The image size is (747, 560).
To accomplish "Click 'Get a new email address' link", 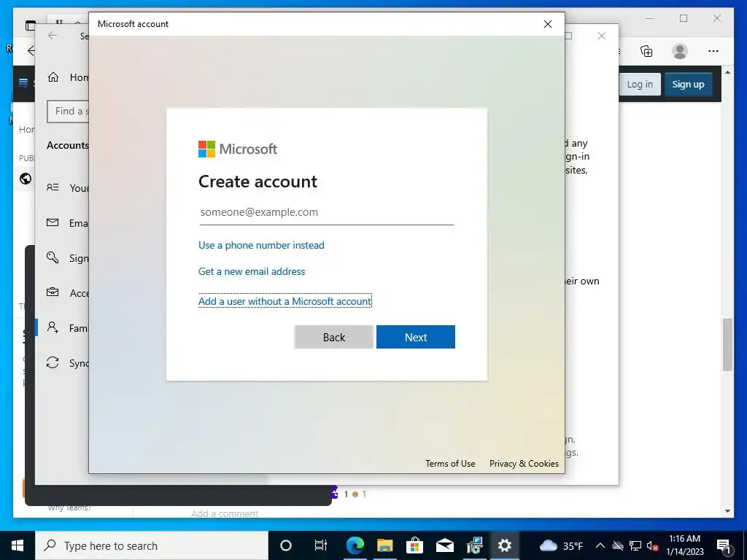I will 252,271.
